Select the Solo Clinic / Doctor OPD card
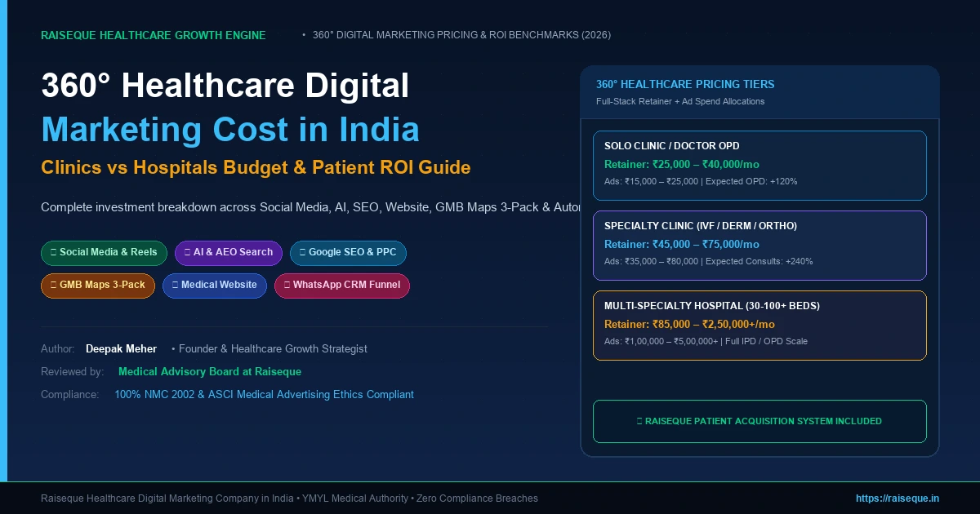The image size is (980, 514). click(x=759, y=166)
